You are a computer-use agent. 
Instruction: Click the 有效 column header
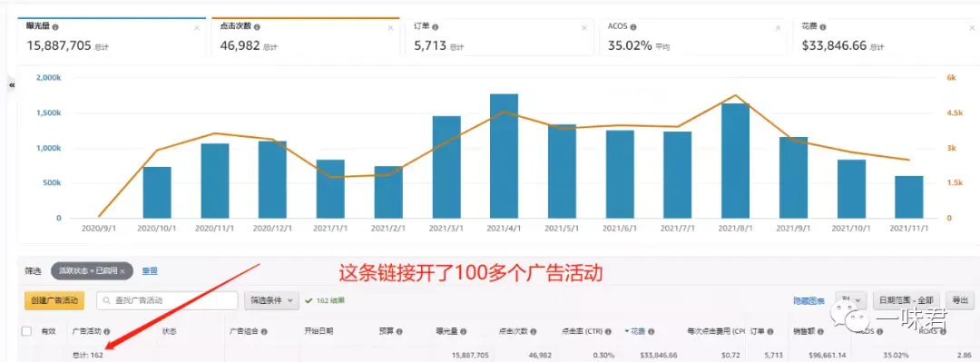(49, 331)
